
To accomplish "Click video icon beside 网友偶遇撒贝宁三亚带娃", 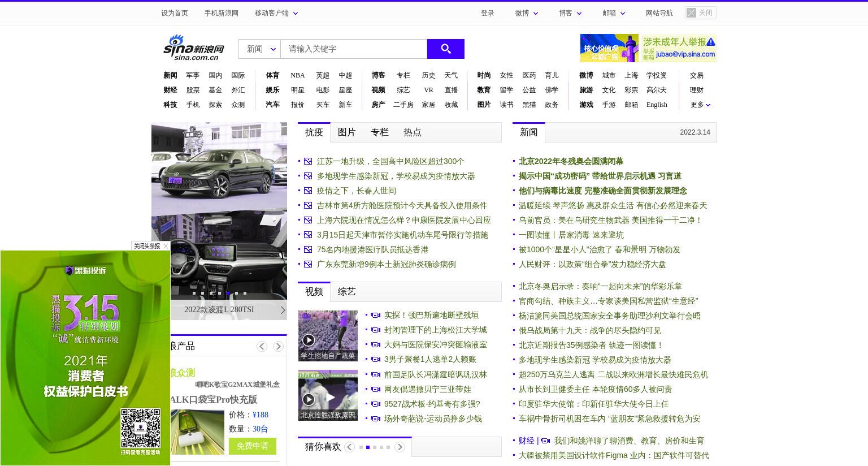I will 375,389.
